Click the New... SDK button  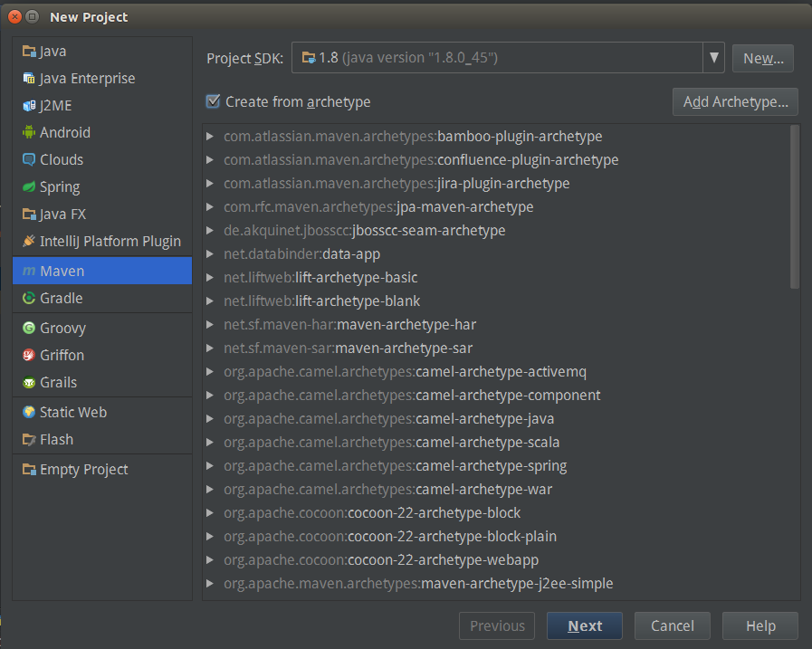tap(763, 58)
